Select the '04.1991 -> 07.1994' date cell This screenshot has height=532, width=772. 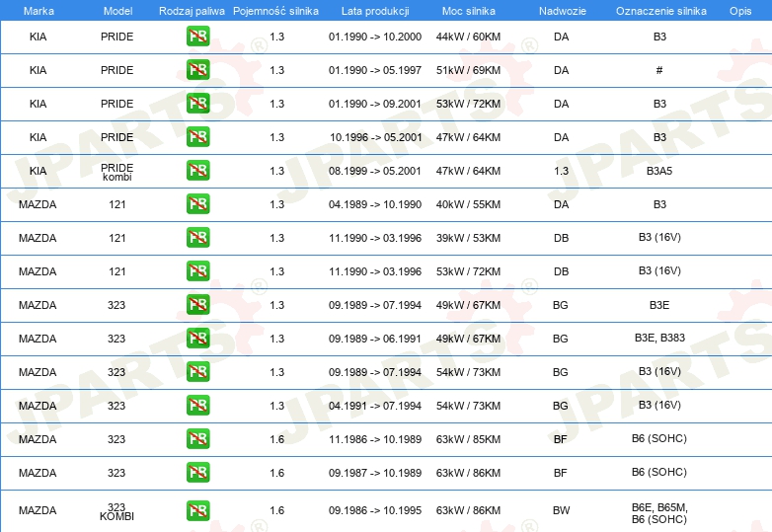click(375, 406)
